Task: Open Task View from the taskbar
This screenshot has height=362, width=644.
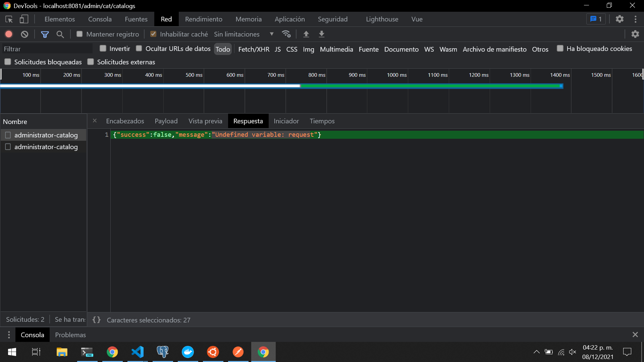Action: [x=36, y=352]
